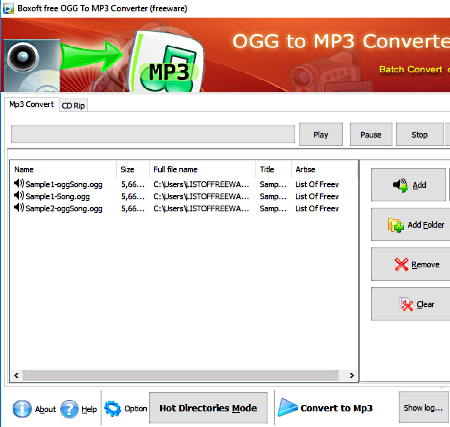Image resolution: width=450 pixels, height=427 pixels.
Task: Sort list by Name column header
Action: tap(63, 169)
